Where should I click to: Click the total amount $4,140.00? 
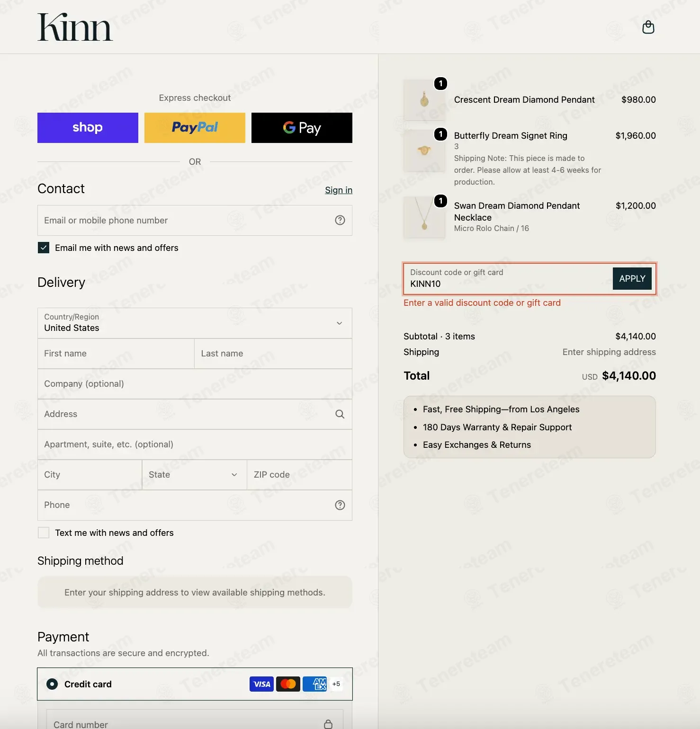pyautogui.click(x=629, y=376)
